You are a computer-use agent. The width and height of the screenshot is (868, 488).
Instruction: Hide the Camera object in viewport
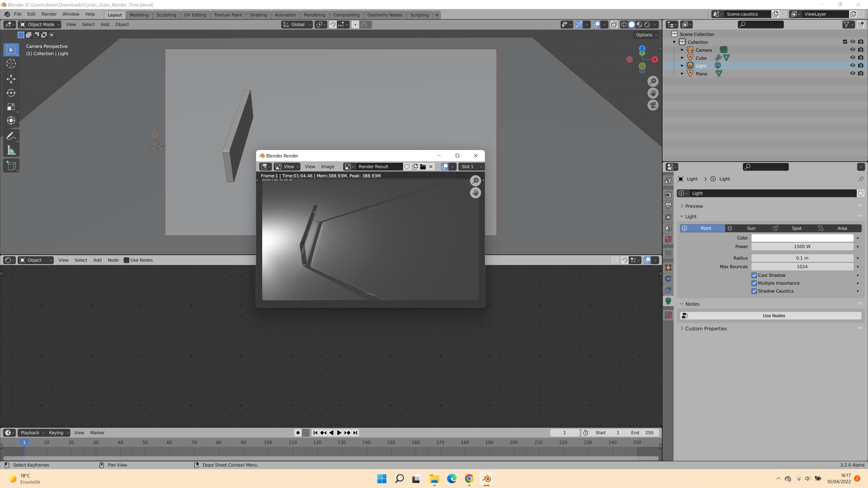pos(852,50)
